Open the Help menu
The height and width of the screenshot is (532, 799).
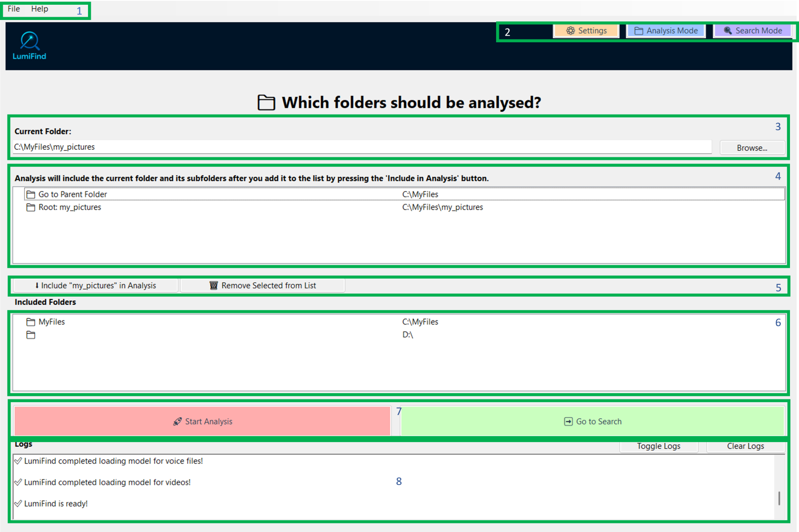[39, 9]
